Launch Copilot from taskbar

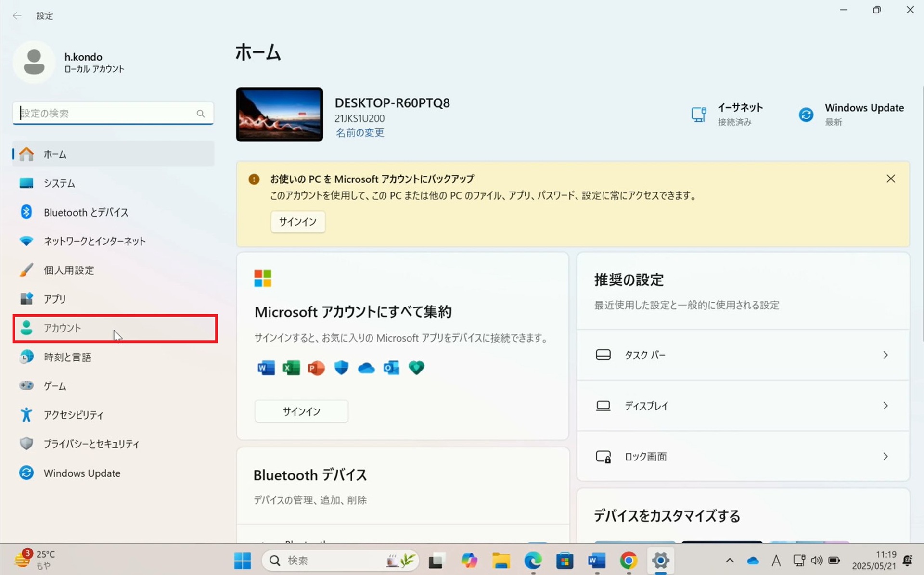tap(469, 561)
